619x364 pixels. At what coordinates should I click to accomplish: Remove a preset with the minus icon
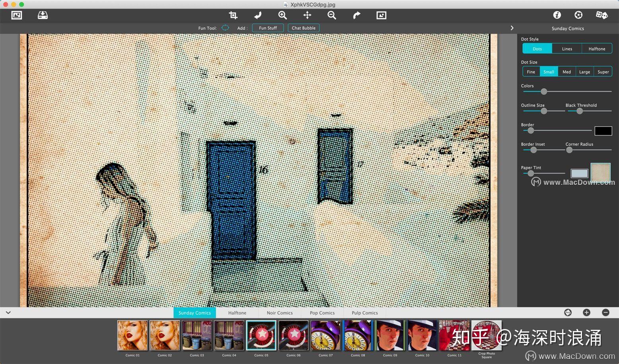(x=605, y=312)
